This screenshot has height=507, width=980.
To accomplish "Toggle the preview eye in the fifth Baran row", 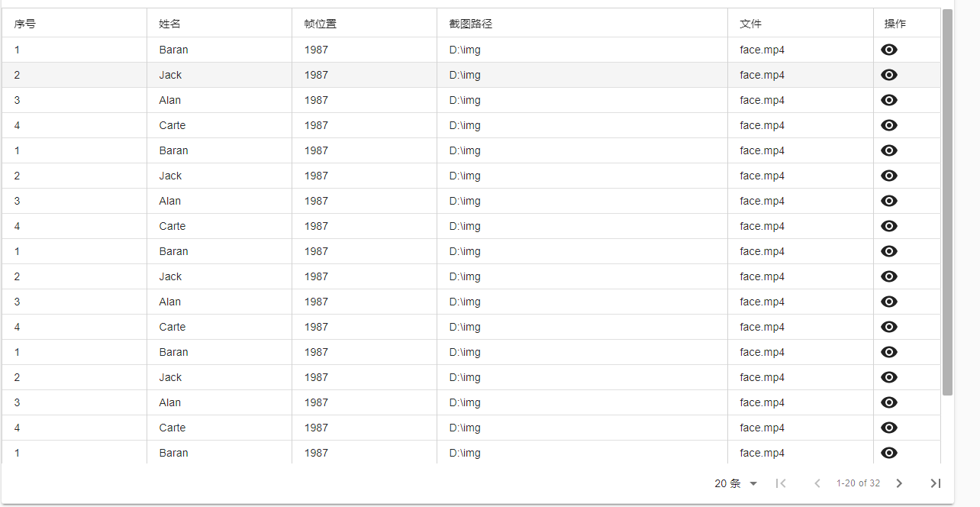I will click(x=888, y=150).
